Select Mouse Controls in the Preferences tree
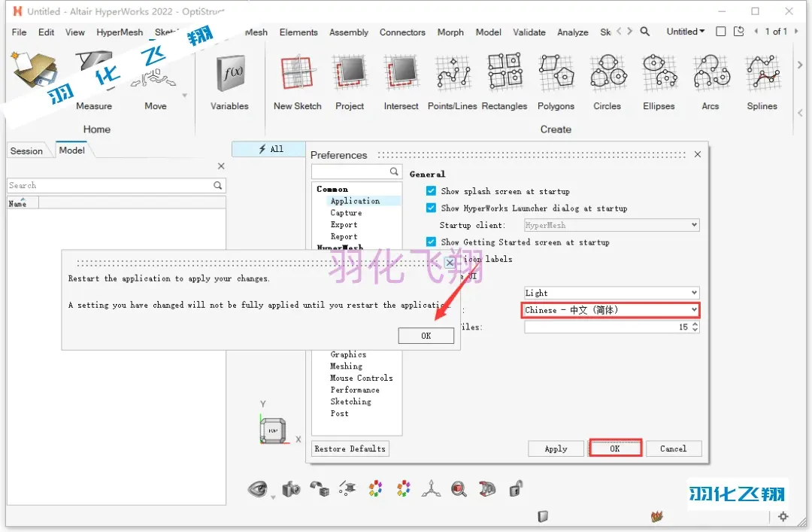The width and height of the screenshot is (812, 532). 362,378
